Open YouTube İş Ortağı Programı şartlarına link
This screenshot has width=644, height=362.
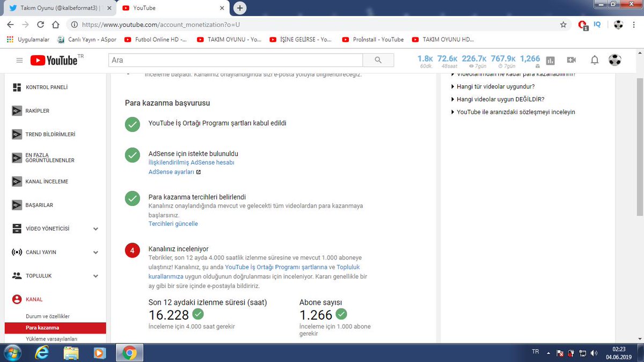coord(276,267)
